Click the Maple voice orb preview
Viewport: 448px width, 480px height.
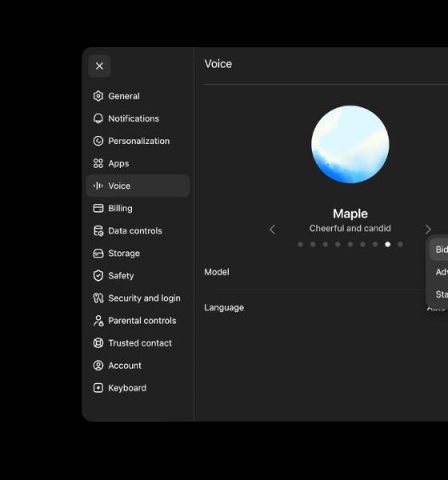click(350, 145)
